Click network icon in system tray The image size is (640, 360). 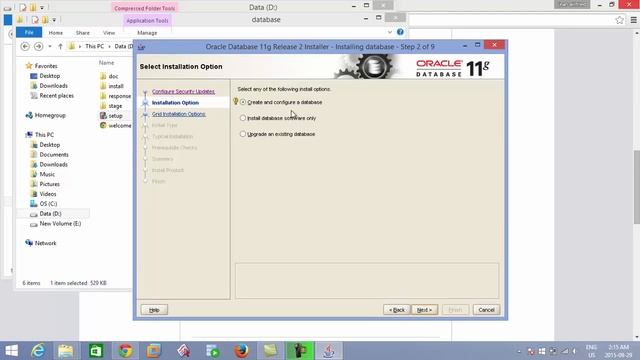click(x=565, y=351)
